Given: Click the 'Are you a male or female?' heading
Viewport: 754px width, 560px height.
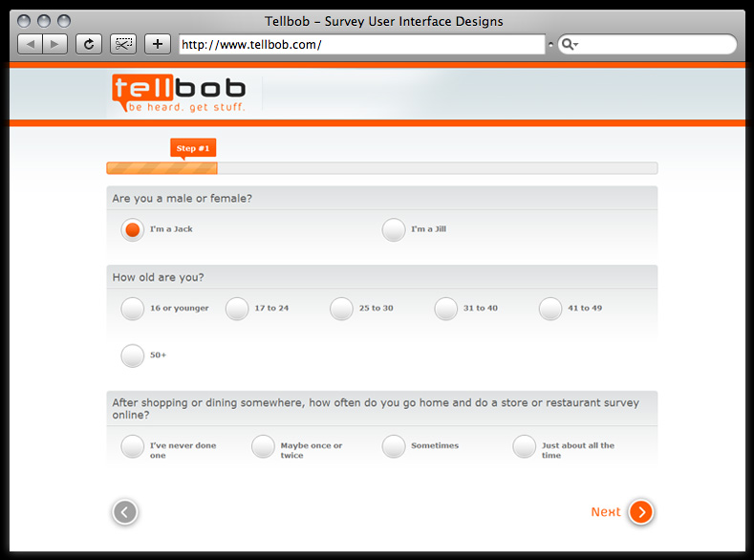Looking at the screenshot, I should (182, 198).
